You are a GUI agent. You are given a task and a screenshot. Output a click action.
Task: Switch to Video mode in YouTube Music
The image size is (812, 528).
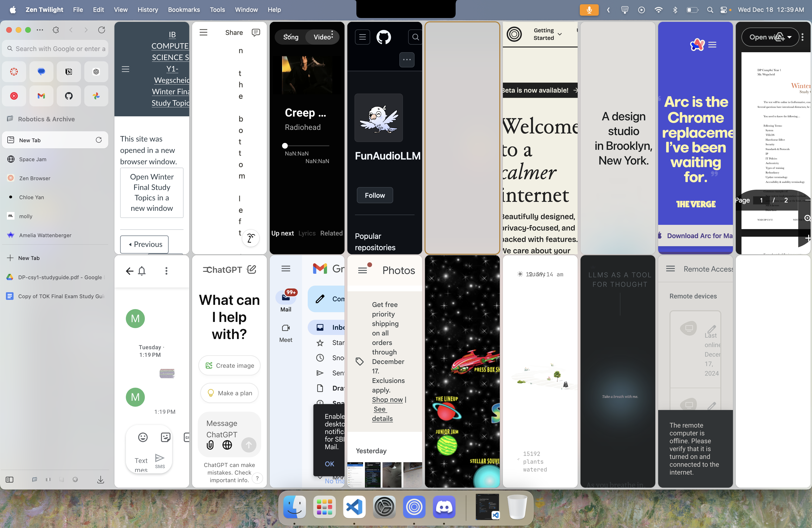(322, 37)
